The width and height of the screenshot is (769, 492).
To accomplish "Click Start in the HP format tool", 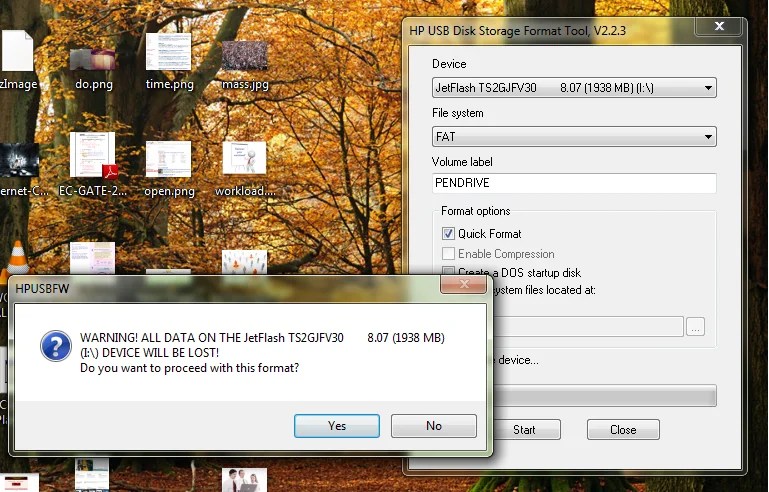I will click(x=524, y=430).
